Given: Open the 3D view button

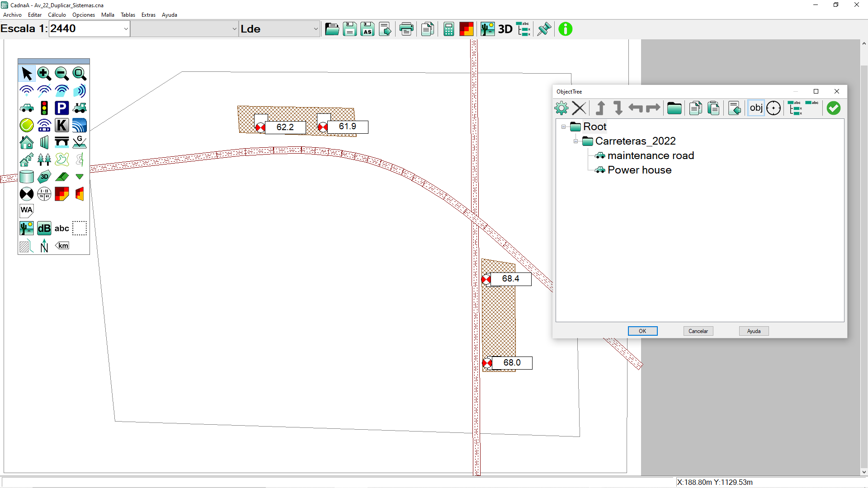Looking at the screenshot, I should (x=505, y=29).
